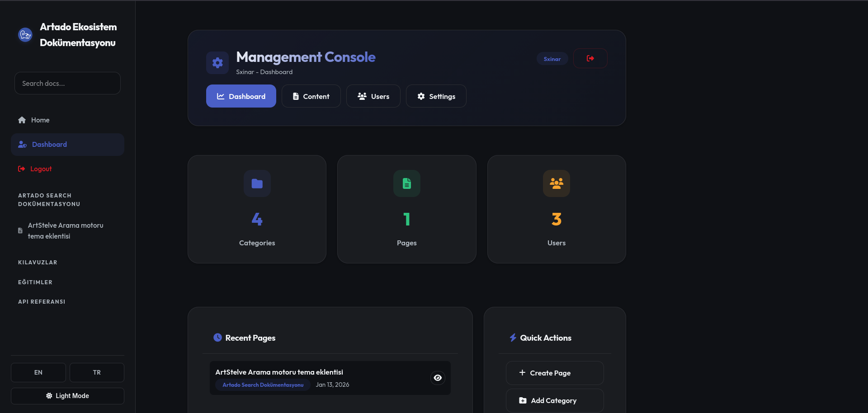
Task: Click the orange Users group icon
Action: click(556, 183)
